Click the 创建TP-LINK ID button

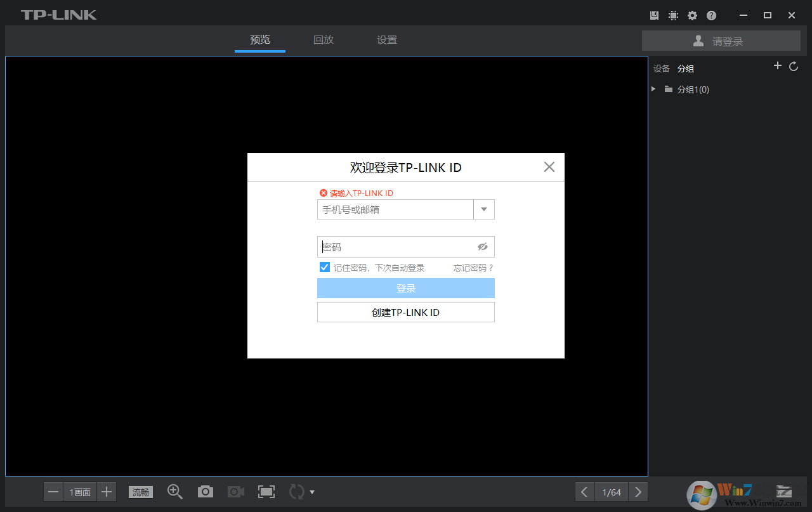406,312
